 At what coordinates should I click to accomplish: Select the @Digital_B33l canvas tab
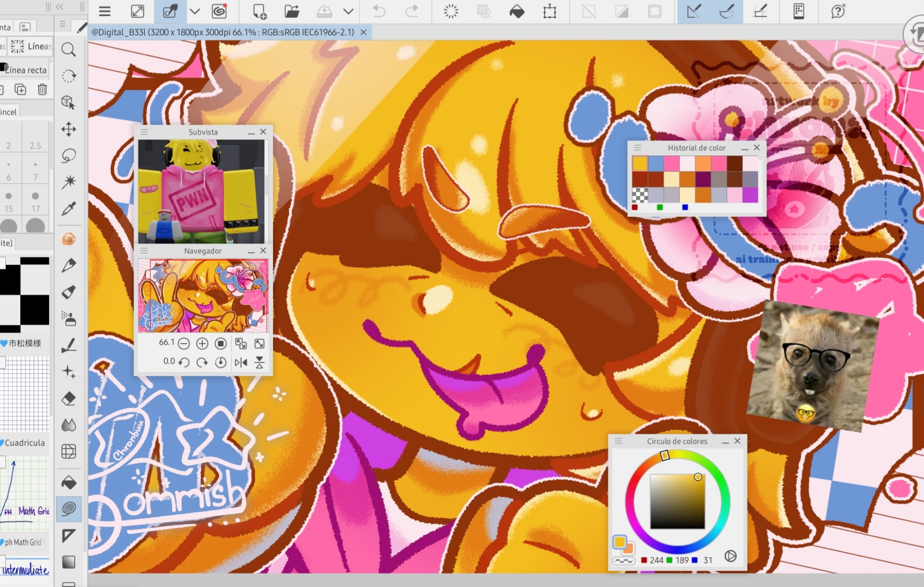pos(223,32)
